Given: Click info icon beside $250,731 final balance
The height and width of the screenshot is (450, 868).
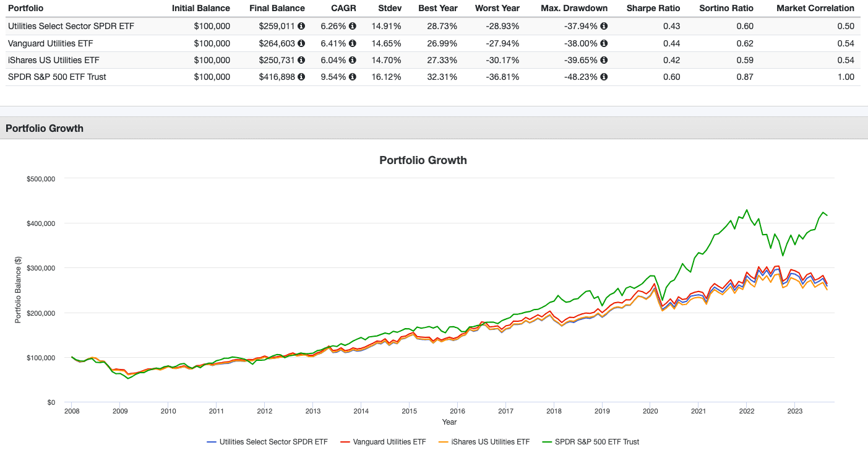Looking at the screenshot, I should pos(301,60).
